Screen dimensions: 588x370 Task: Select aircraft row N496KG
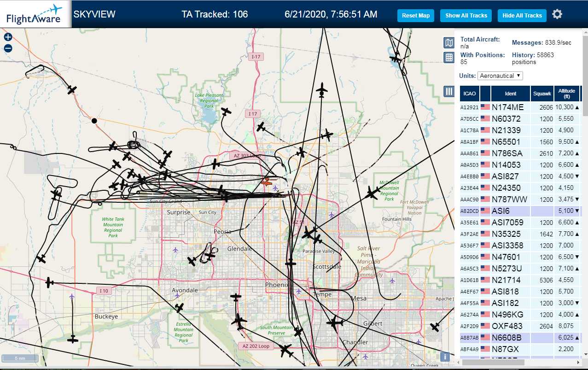(x=520, y=314)
